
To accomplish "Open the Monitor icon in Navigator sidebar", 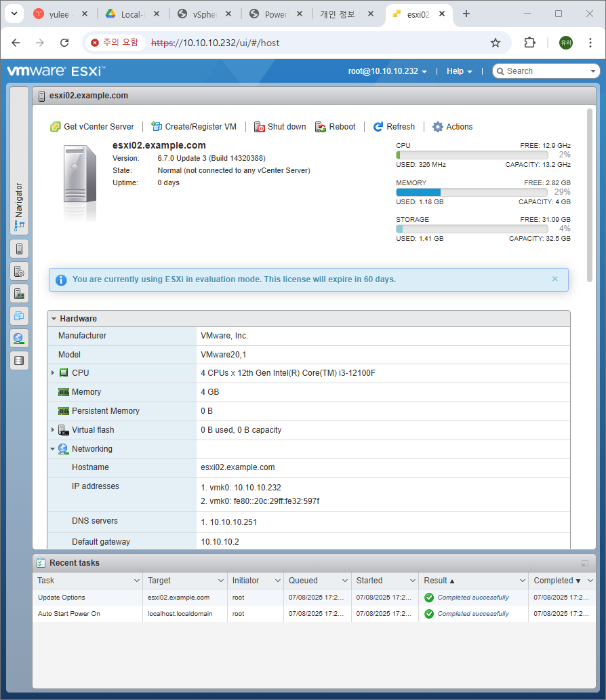I will coord(19,293).
